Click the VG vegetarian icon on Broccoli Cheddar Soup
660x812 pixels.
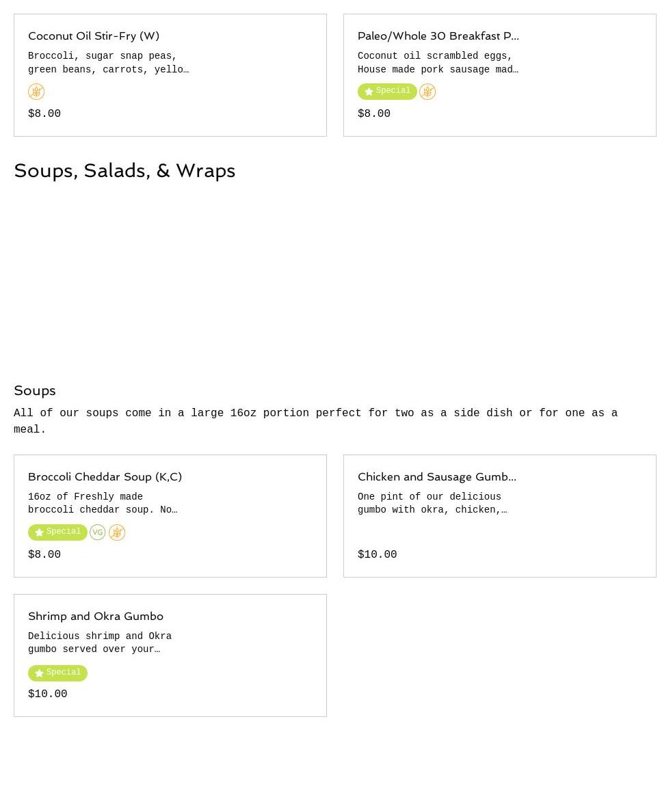98,532
